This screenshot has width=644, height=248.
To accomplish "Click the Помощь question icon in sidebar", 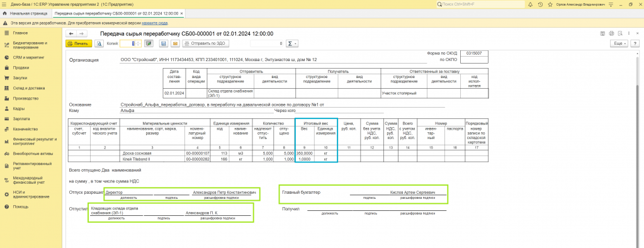I will (6, 206).
